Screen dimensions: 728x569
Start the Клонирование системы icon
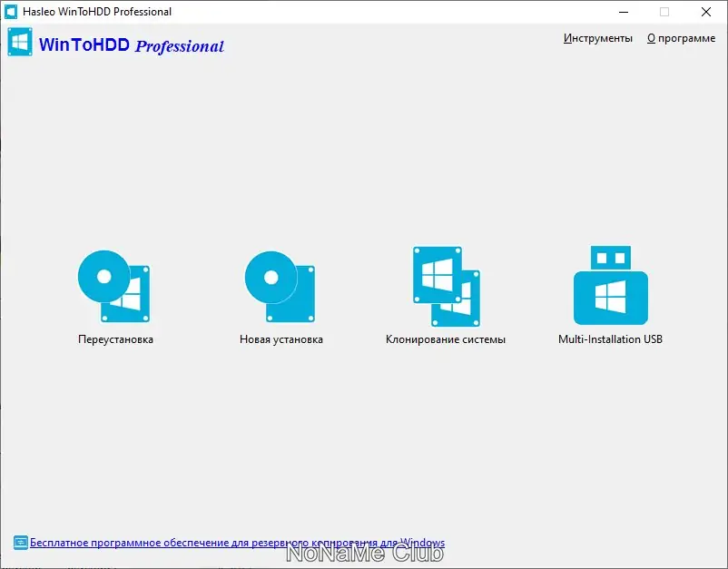coord(447,287)
